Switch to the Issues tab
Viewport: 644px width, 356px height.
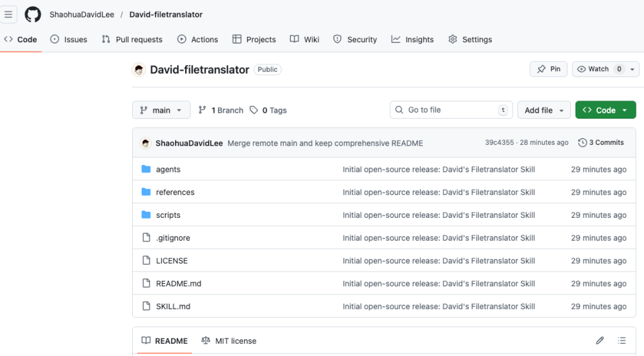pos(69,40)
